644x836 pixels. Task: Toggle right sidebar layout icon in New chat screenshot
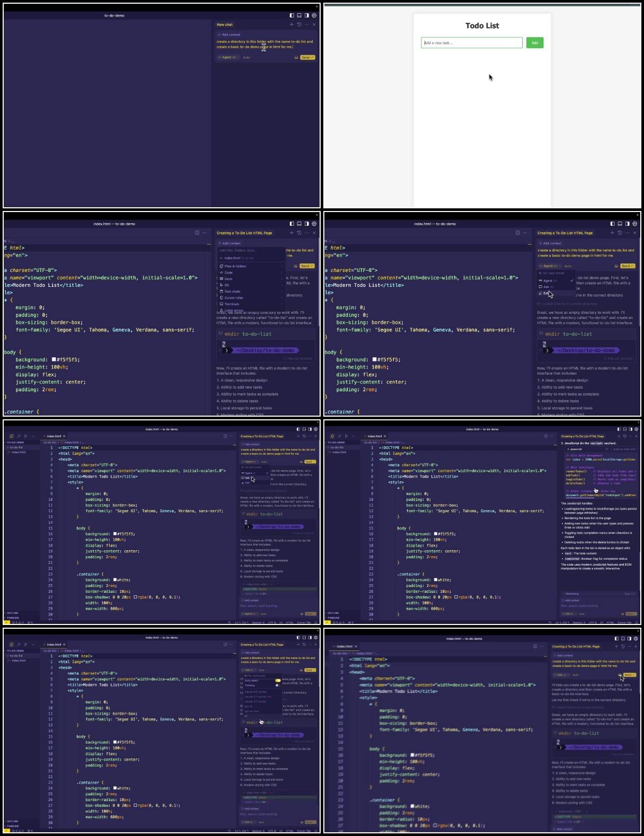click(x=306, y=15)
